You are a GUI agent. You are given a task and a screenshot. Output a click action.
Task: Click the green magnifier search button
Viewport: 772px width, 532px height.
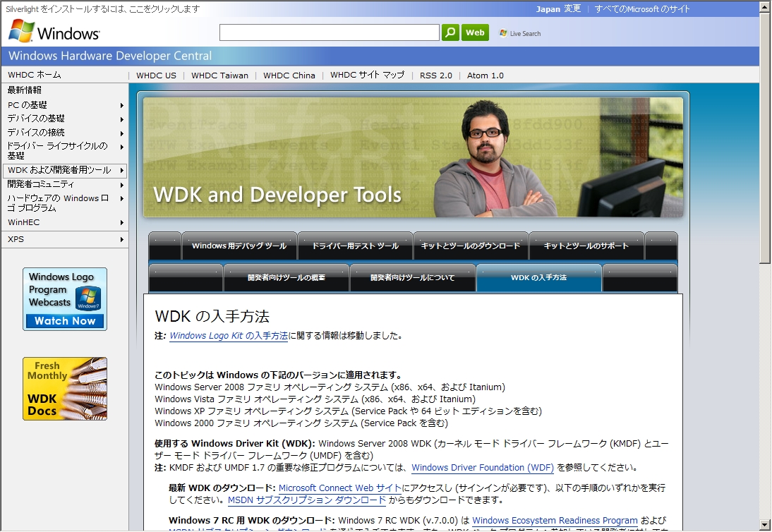pyautogui.click(x=450, y=32)
